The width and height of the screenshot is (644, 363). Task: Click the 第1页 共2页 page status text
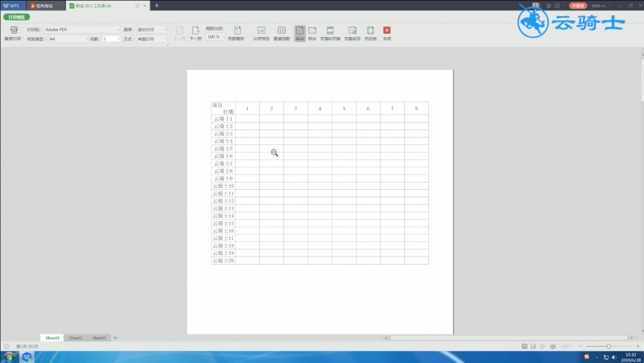(x=27, y=347)
